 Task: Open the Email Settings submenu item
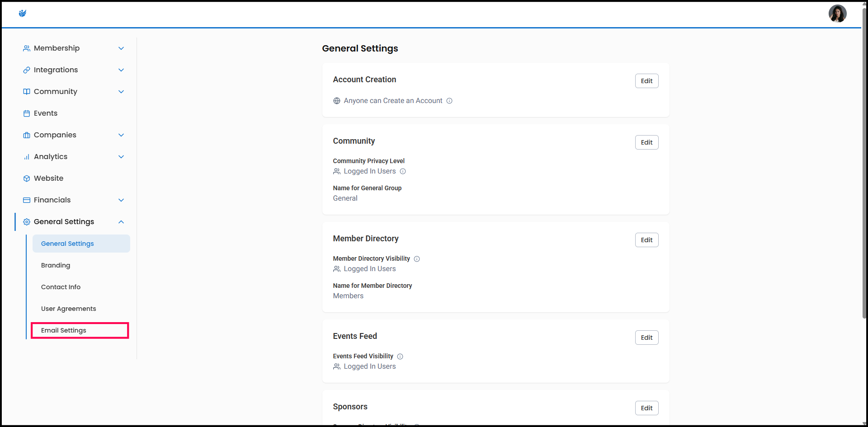(64, 330)
